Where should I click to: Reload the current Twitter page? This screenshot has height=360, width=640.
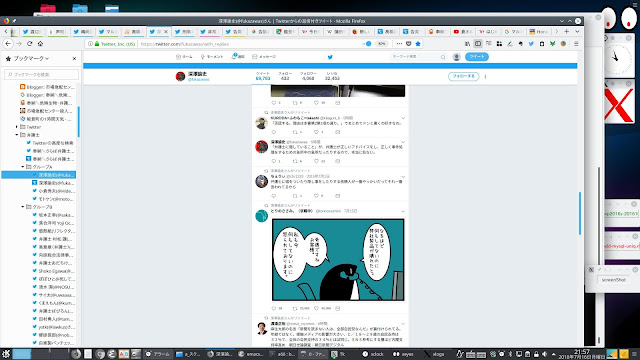tap(29, 44)
